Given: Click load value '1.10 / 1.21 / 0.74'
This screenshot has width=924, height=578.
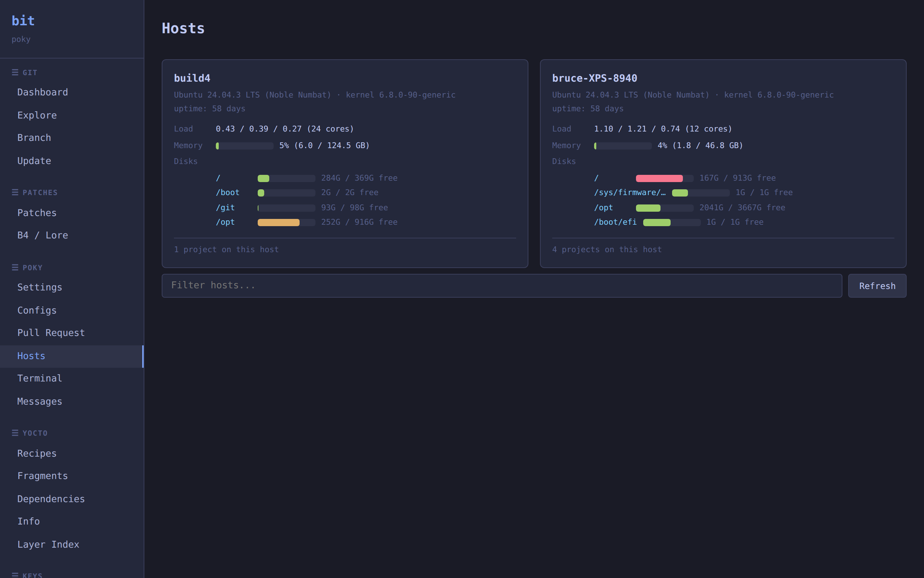Looking at the screenshot, I should click(x=637, y=129).
